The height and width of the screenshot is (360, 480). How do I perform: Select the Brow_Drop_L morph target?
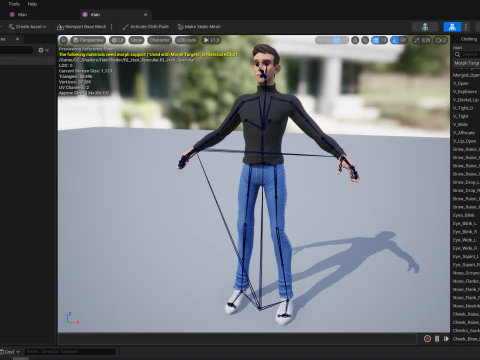466,182
